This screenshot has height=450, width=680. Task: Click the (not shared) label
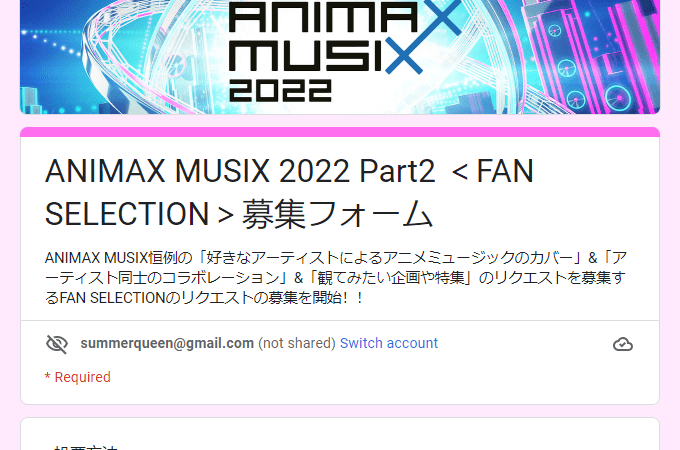click(x=297, y=343)
